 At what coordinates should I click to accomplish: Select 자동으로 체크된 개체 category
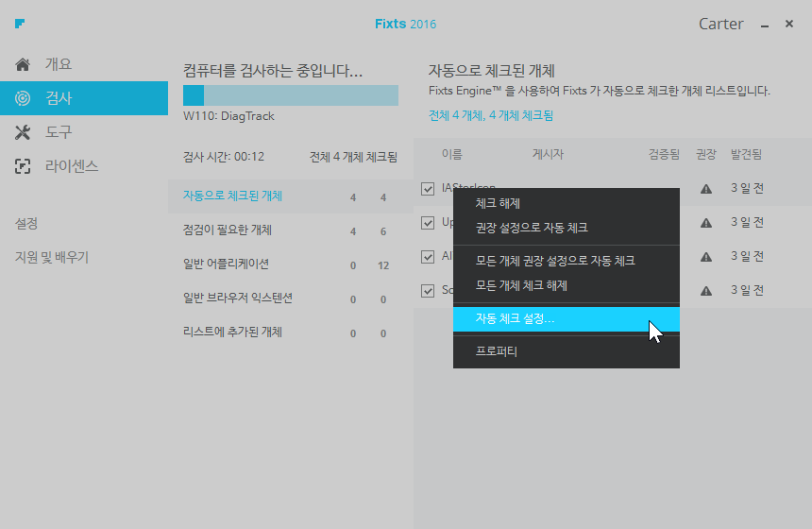click(x=290, y=196)
